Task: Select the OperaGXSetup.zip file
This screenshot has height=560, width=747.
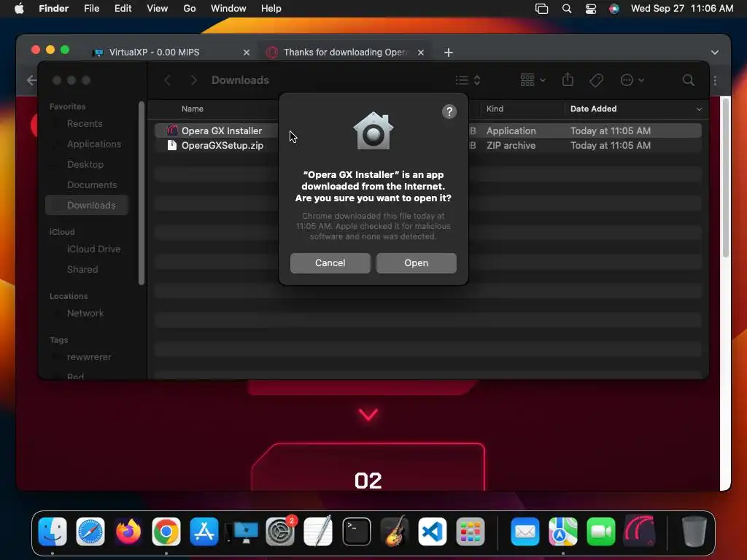Action: point(222,146)
